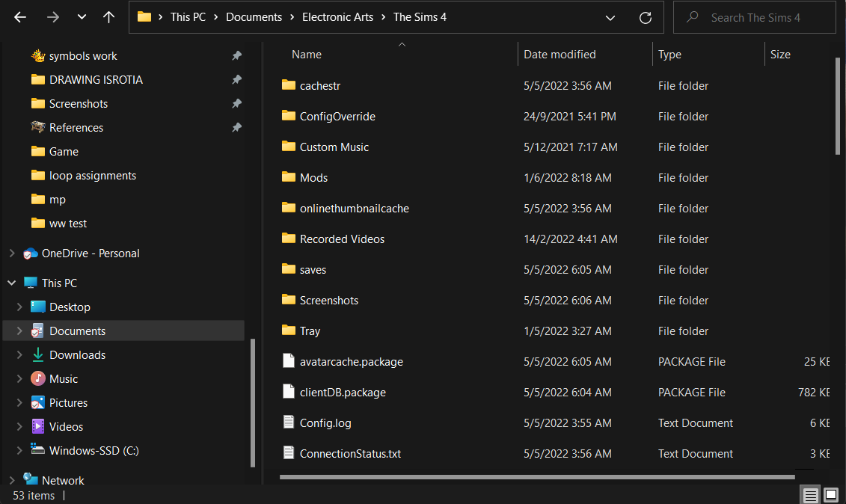
Task: Expand the Downloads tree node
Action: (19, 354)
